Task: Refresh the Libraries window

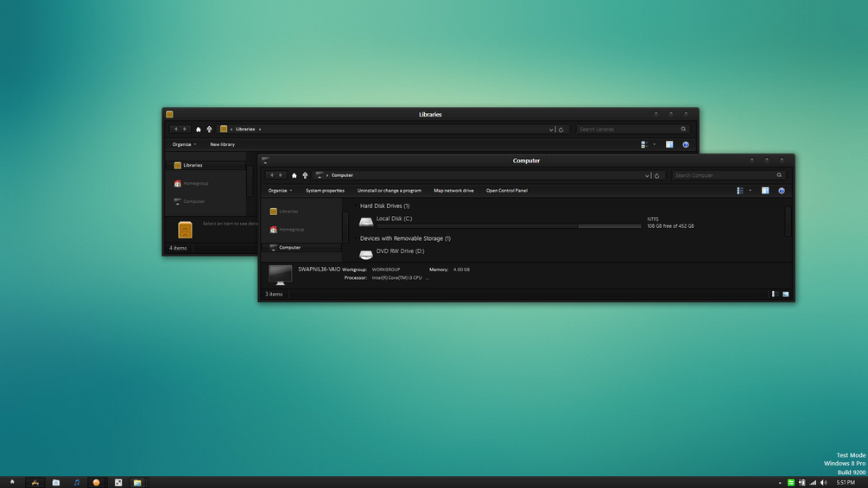Action: click(x=561, y=130)
